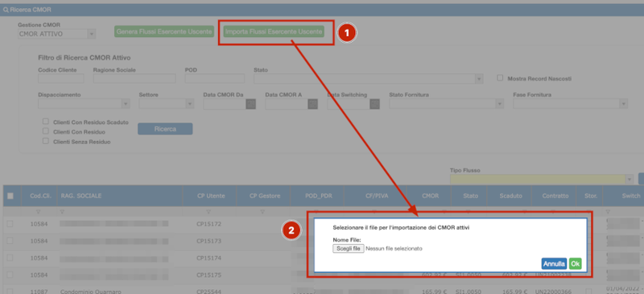Click cell CP15172
This screenshot has height=294, width=644.
(208, 224)
